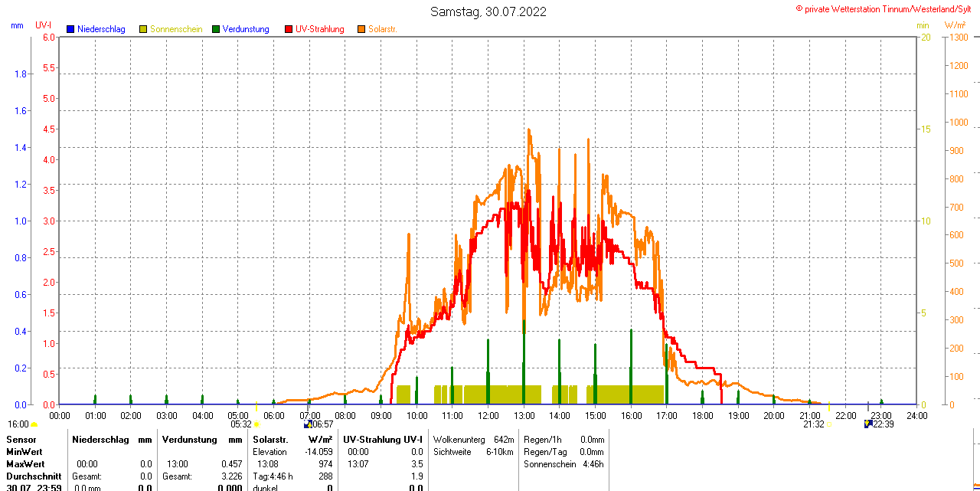Click the yellow Sonnenschein legend swatch
The width and height of the screenshot is (980, 491).
[x=143, y=29]
